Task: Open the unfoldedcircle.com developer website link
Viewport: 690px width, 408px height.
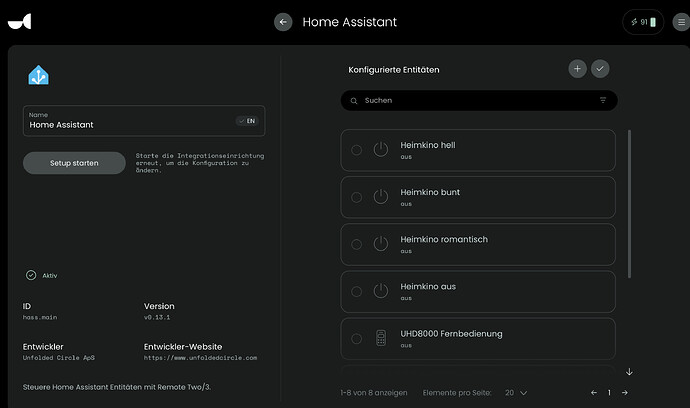Action: pos(201,358)
